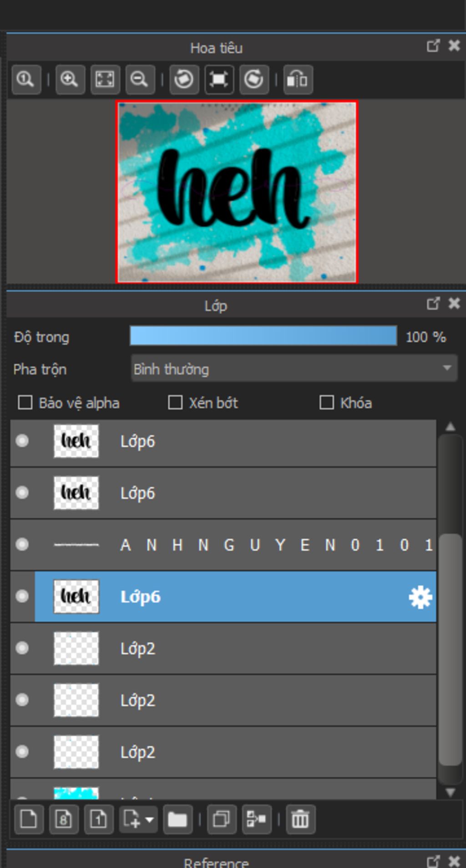Hide the ANHNGUYEN0101 text layer
The height and width of the screenshot is (868, 466).
22,545
